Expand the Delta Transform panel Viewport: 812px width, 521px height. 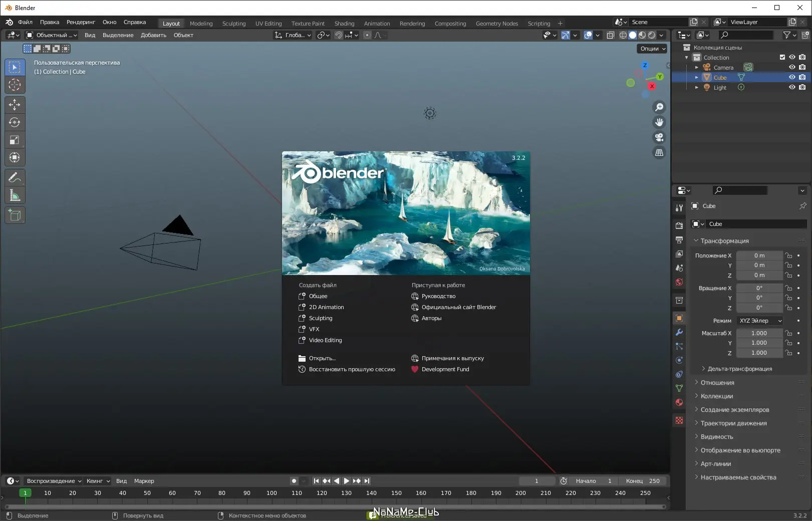point(739,369)
